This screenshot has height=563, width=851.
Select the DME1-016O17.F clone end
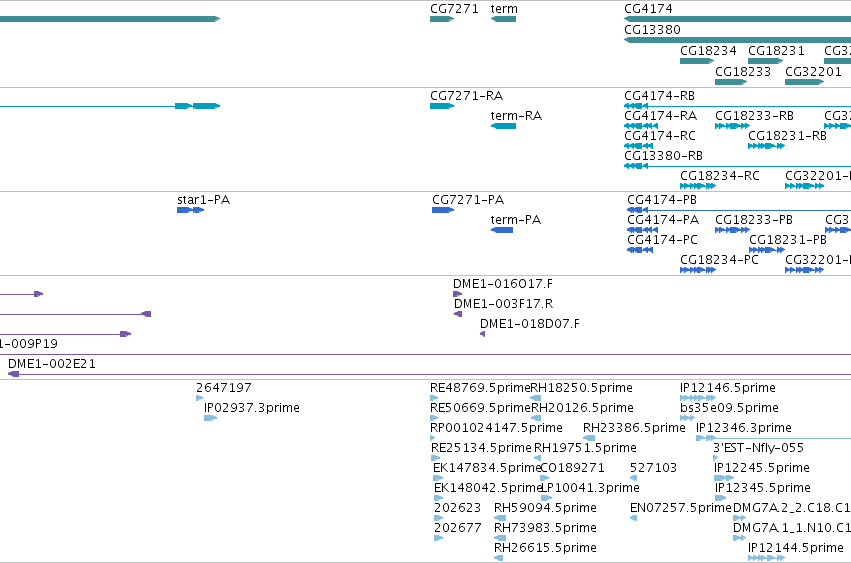pyautogui.click(x=457, y=294)
